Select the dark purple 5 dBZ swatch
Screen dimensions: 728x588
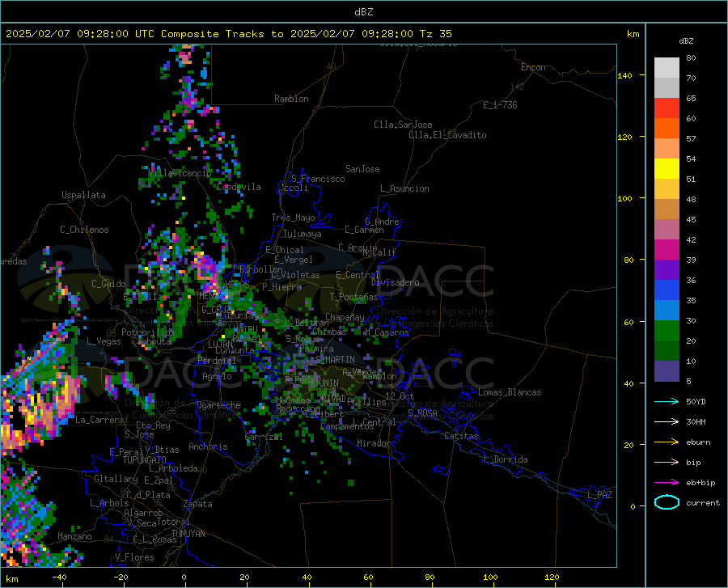667,370
